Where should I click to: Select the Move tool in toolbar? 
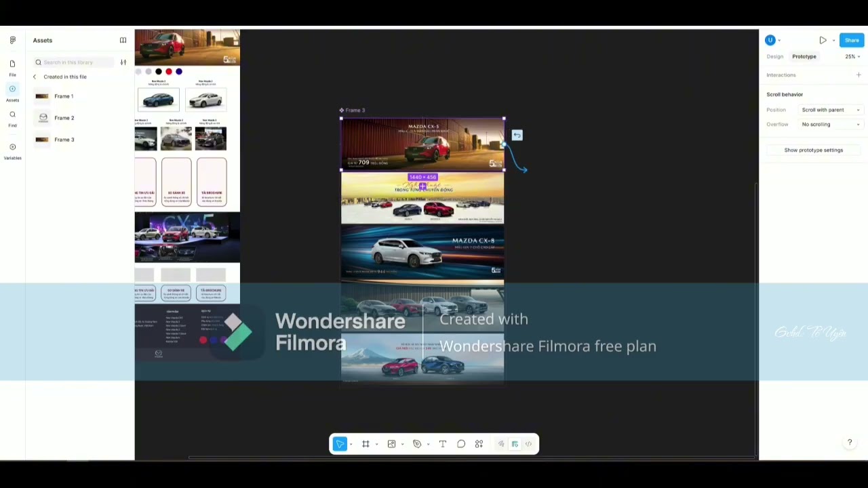click(340, 444)
